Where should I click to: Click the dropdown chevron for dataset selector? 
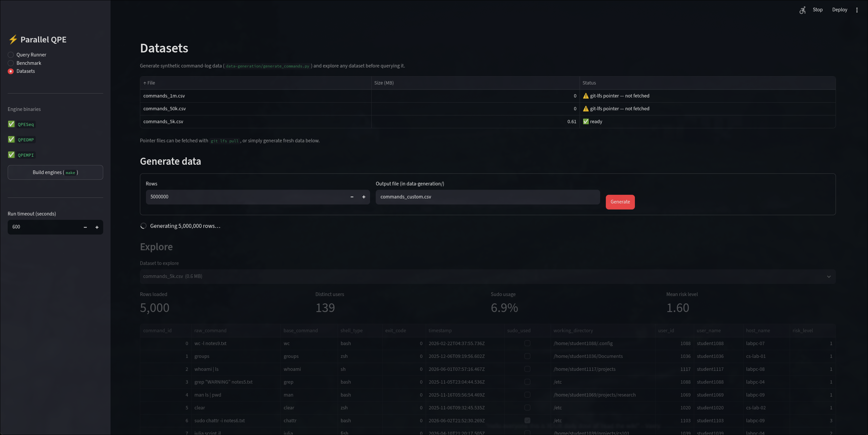(x=829, y=277)
